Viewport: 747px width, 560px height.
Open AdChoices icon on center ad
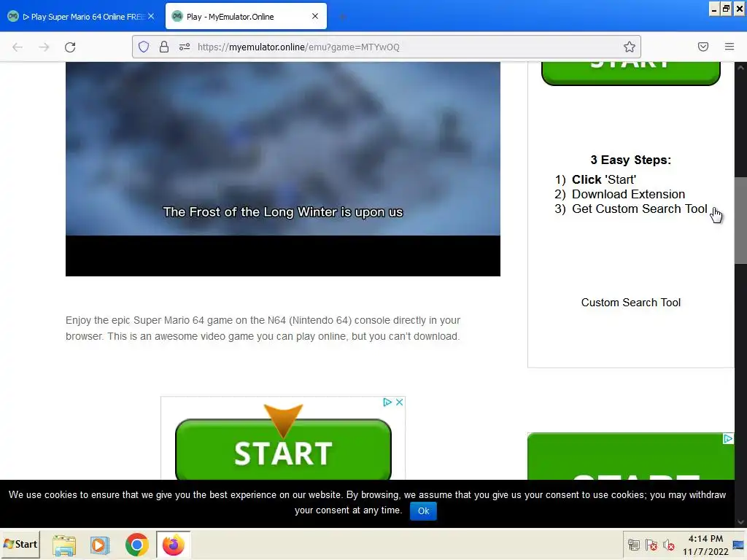[387, 402]
